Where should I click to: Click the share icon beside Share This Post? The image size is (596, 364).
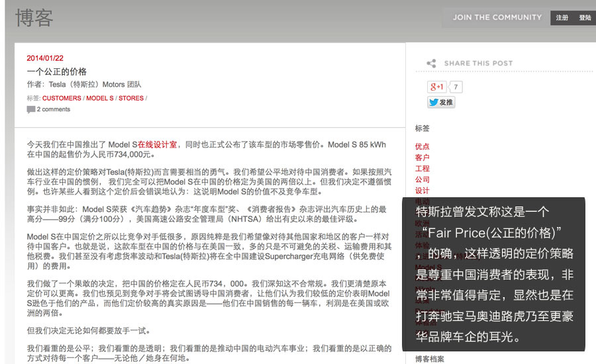pyautogui.click(x=431, y=64)
